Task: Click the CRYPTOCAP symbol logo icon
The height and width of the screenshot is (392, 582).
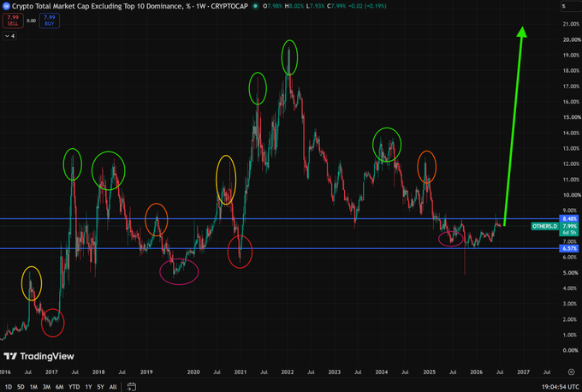Action: coord(6,6)
